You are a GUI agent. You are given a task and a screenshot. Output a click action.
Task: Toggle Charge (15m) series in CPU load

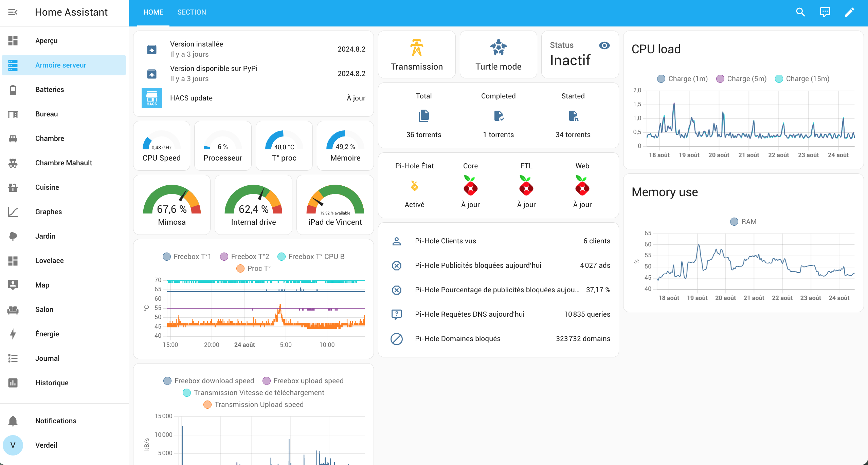click(802, 79)
